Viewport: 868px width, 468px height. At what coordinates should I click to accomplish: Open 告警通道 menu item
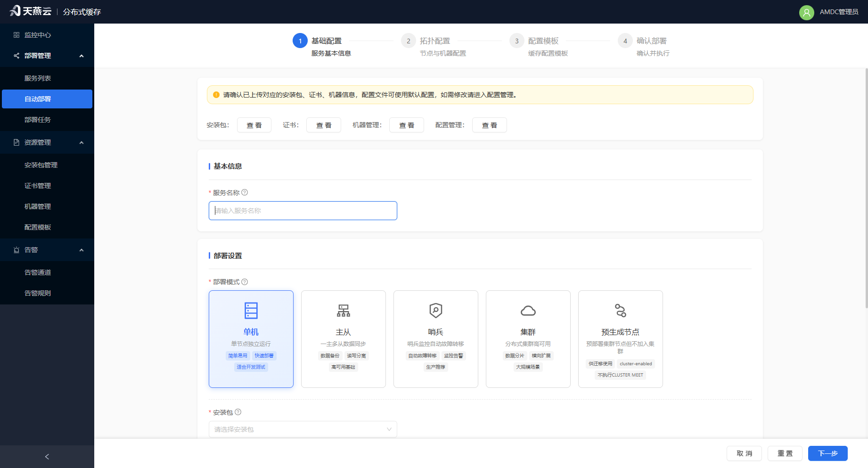click(47, 272)
